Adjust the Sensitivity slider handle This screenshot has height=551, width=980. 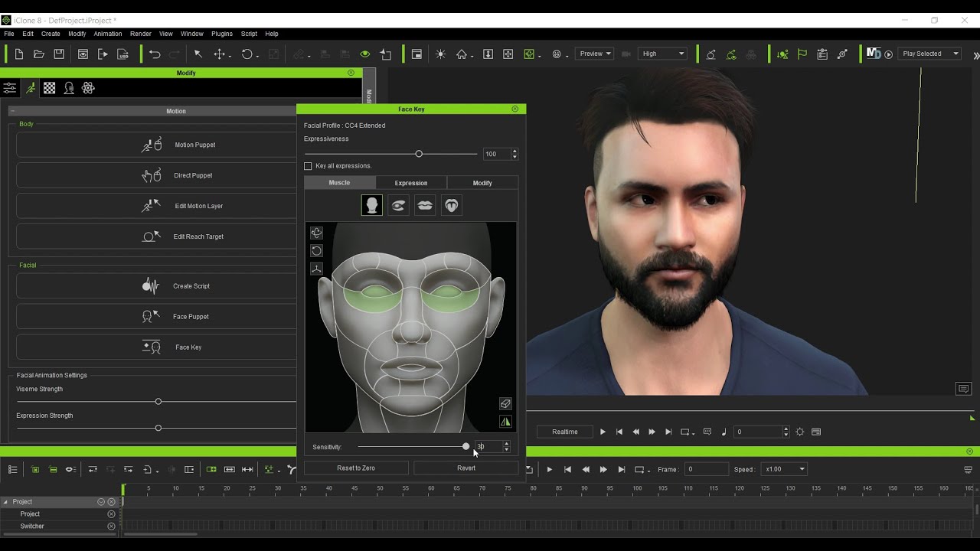point(465,446)
